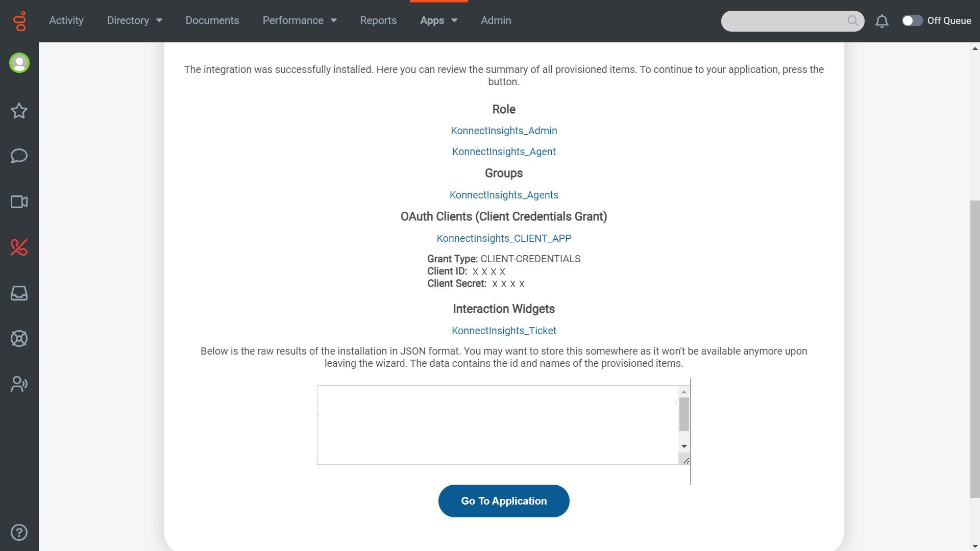
Task: Click the textarea resize handle
Action: click(x=685, y=461)
